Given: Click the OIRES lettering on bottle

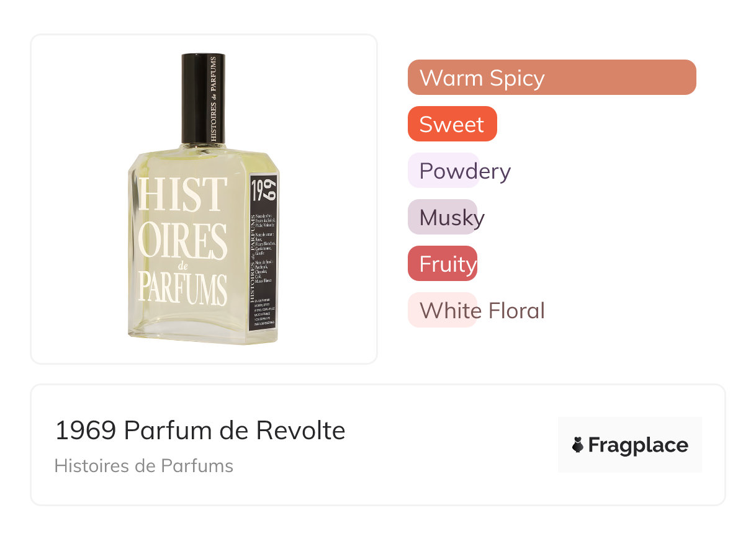Looking at the screenshot, I should click(x=182, y=241).
